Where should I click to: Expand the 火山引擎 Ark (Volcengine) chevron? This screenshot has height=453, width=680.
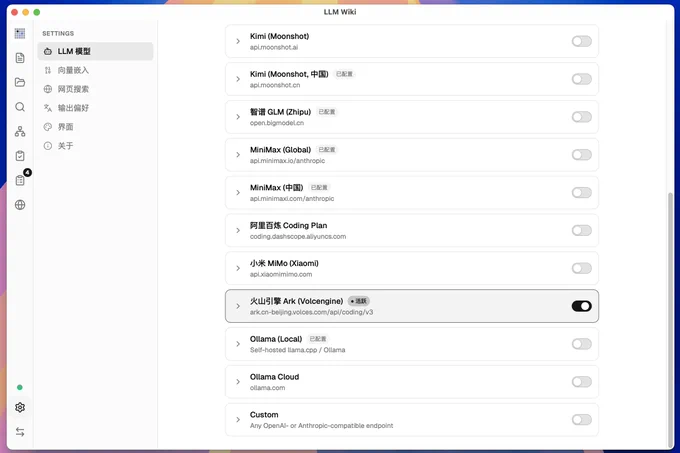[x=238, y=306]
